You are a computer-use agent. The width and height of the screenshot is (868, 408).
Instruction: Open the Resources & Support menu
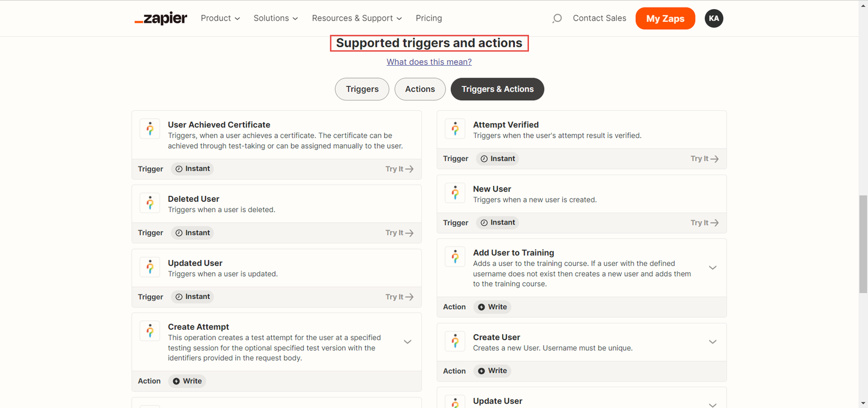pos(356,18)
